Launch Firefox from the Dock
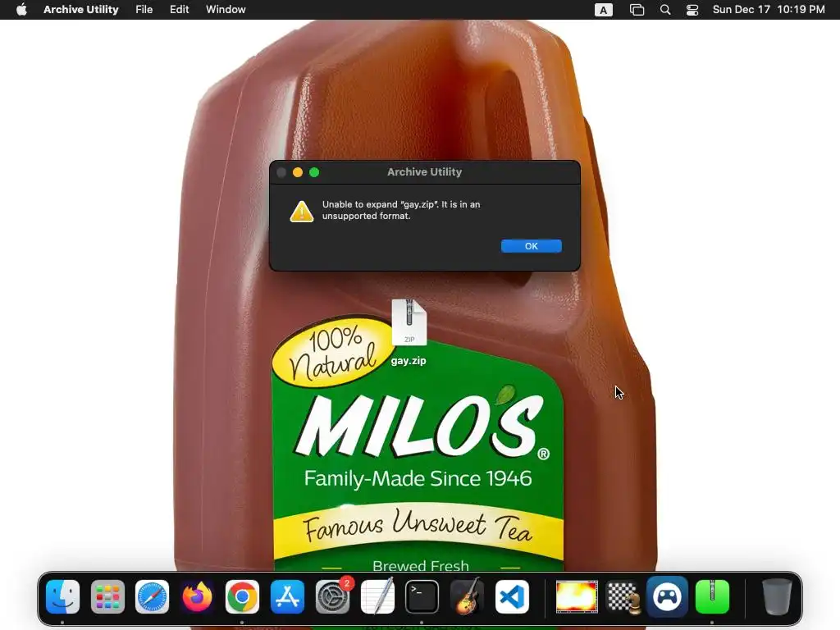The height and width of the screenshot is (630, 840). tap(197, 597)
